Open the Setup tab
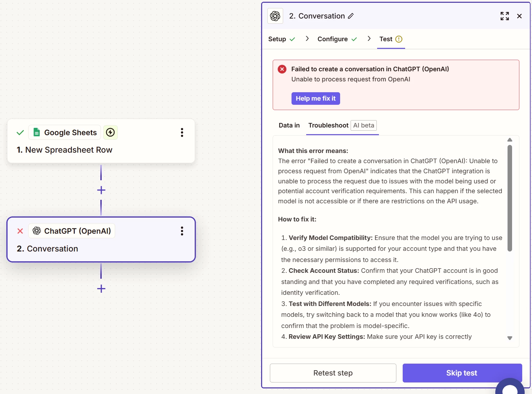 (282, 39)
